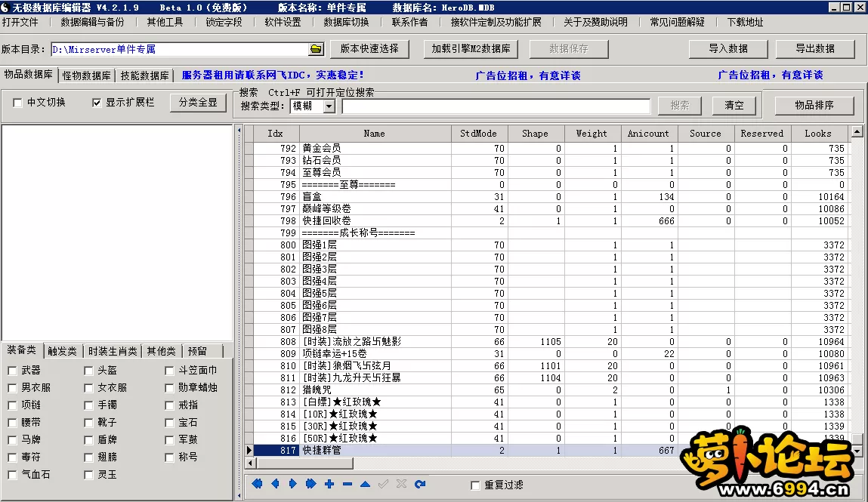The height and width of the screenshot is (502, 868).
Task: Click the app icon in title bar
Action: pyautogui.click(x=5, y=8)
